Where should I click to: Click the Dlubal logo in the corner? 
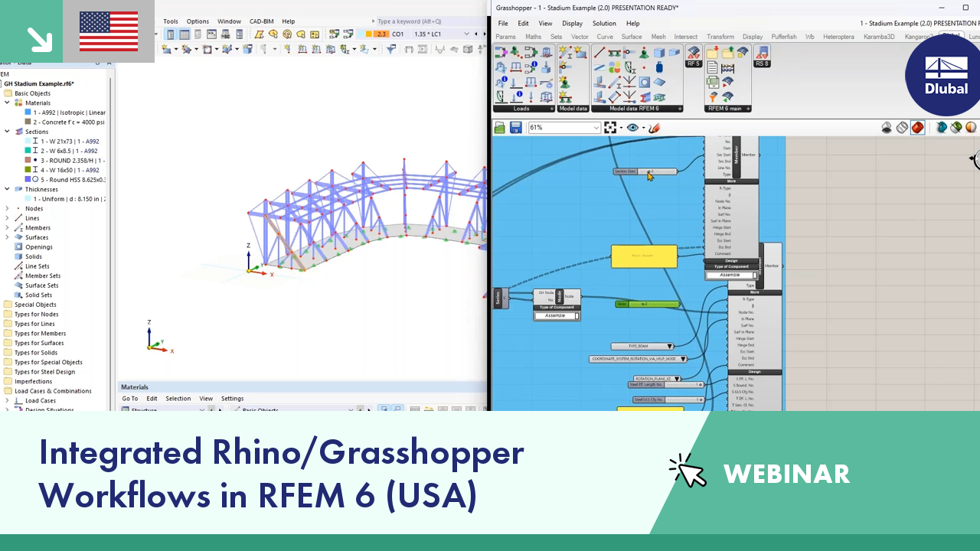[944, 77]
